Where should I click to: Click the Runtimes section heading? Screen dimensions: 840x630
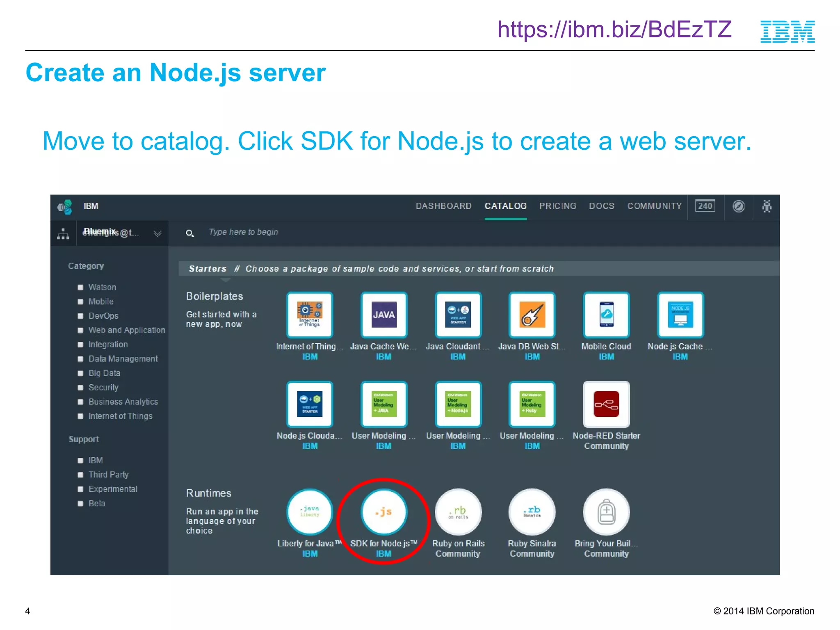click(x=209, y=493)
